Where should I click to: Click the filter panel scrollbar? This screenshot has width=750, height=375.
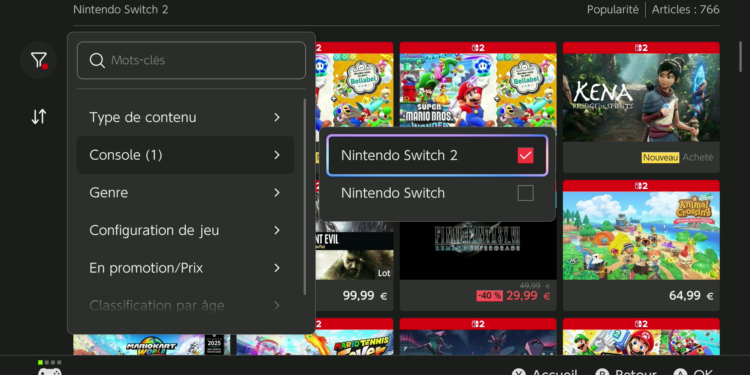pos(305,197)
